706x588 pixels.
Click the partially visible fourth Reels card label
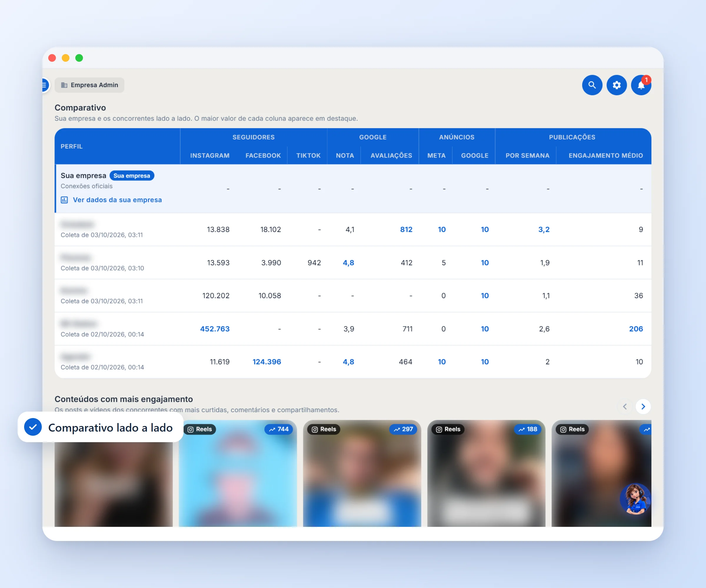click(x=572, y=429)
